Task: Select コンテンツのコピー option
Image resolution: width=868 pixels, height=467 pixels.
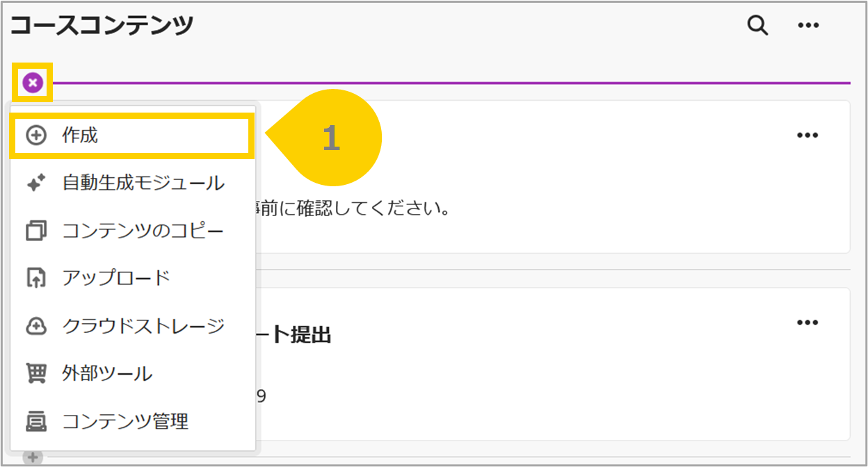Action: tap(133, 231)
